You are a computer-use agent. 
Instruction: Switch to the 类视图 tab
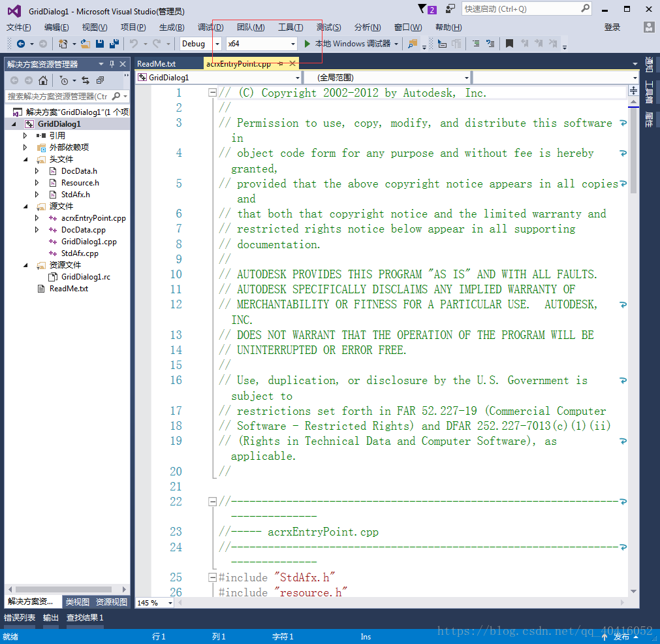pyautogui.click(x=78, y=602)
